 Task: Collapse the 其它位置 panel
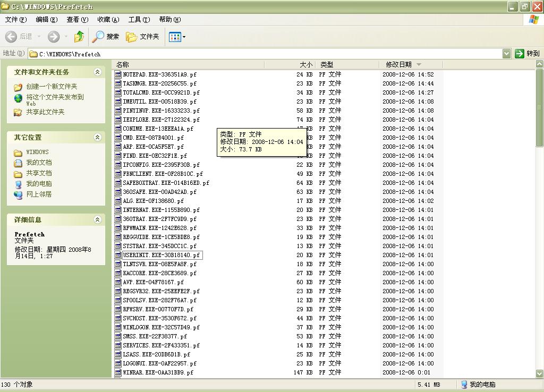click(x=97, y=138)
